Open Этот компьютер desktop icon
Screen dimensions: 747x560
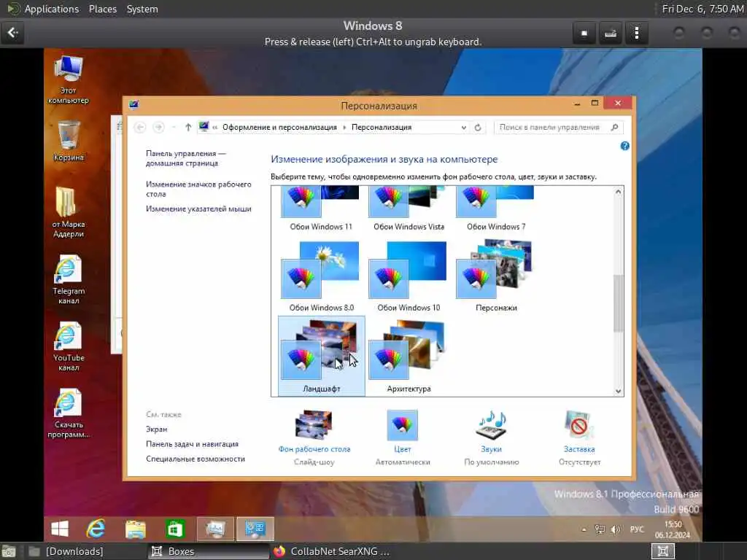(68, 79)
